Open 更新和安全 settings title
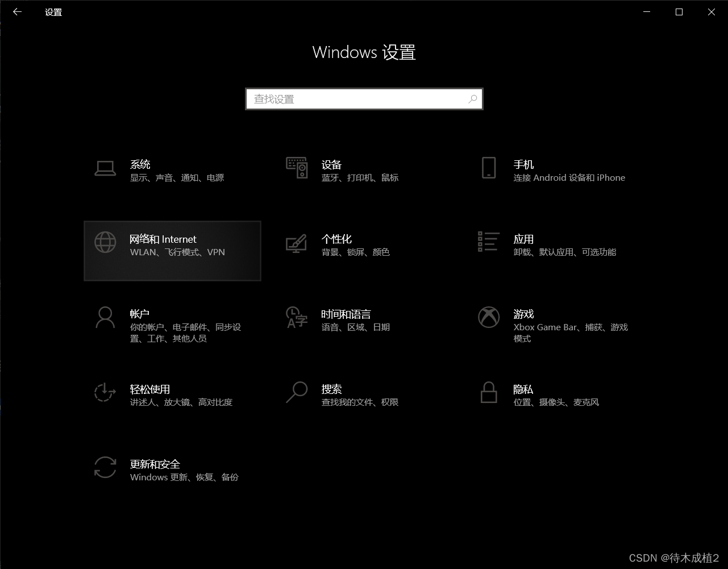This screenshot has width=728, height=569. (155, 464)
